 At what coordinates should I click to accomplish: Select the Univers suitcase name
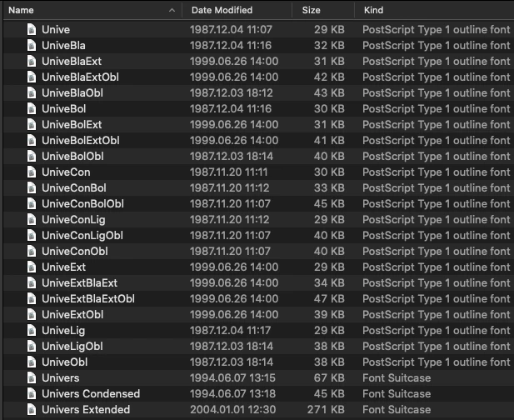coord(61,377)
